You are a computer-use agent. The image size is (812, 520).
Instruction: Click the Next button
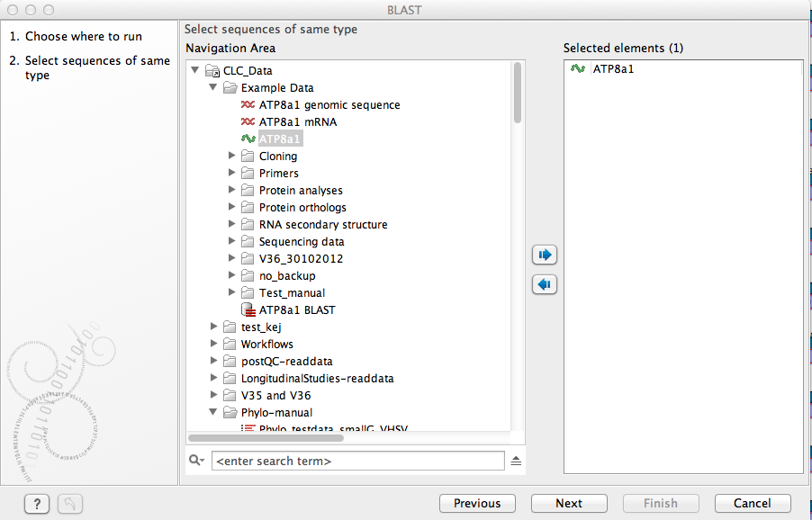click(x=568, y=504)
